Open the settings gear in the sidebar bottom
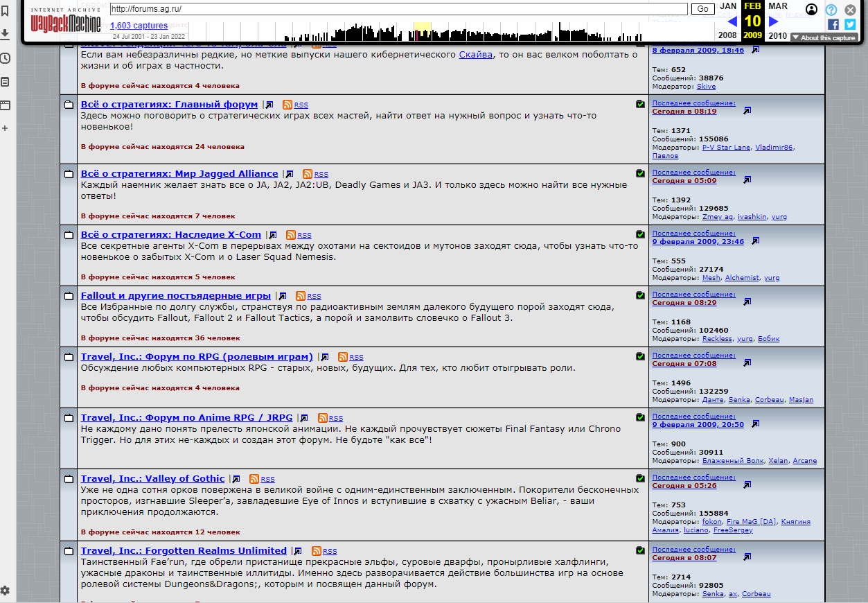Screen dimensions: 868x603 5,591
